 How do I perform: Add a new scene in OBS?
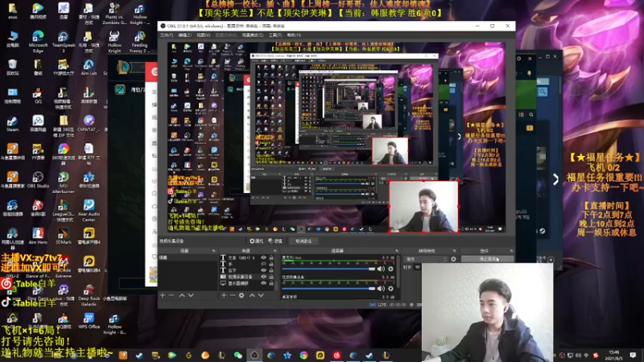pyautogui.click(x=163, y=295)
